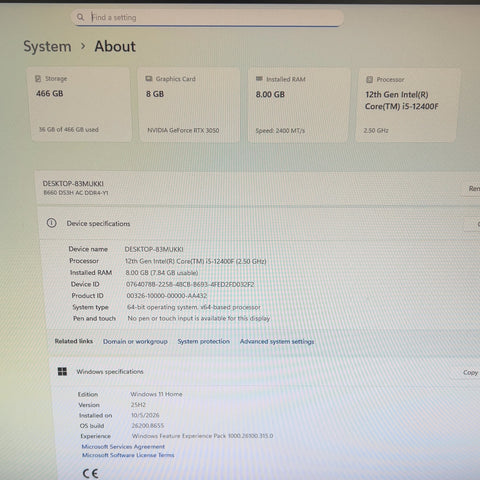Image resolution: width=480 pixels, height=480 pixels.
Task: Open the Processor i5-12400F card
Action: [407, 105]
